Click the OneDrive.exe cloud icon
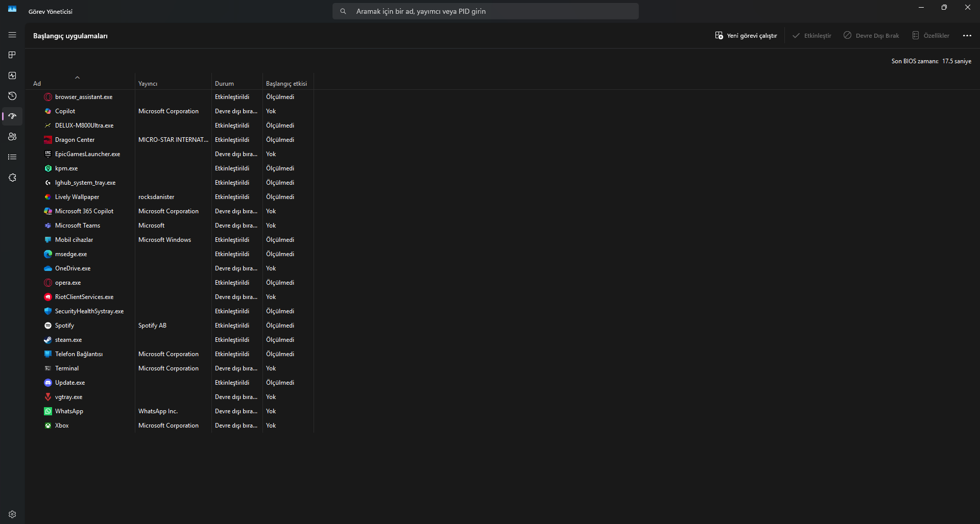Image resolution: width=980 pixels, height=524 pixels. pos(48,268)
